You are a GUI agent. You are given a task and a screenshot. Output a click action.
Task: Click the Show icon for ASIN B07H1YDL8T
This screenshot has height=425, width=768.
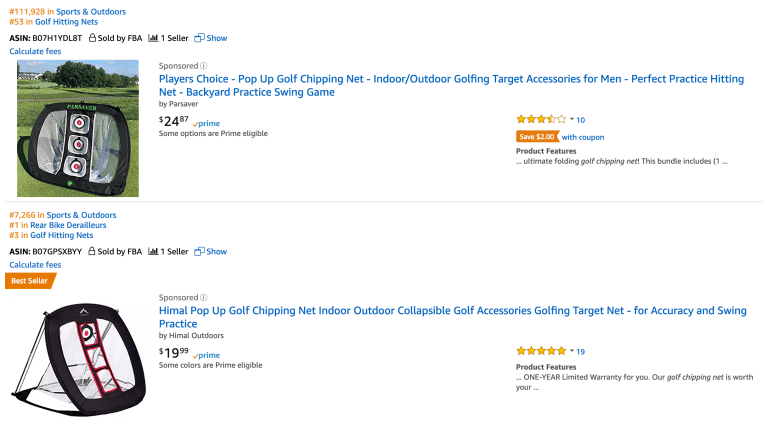click(x=199, y=38)
